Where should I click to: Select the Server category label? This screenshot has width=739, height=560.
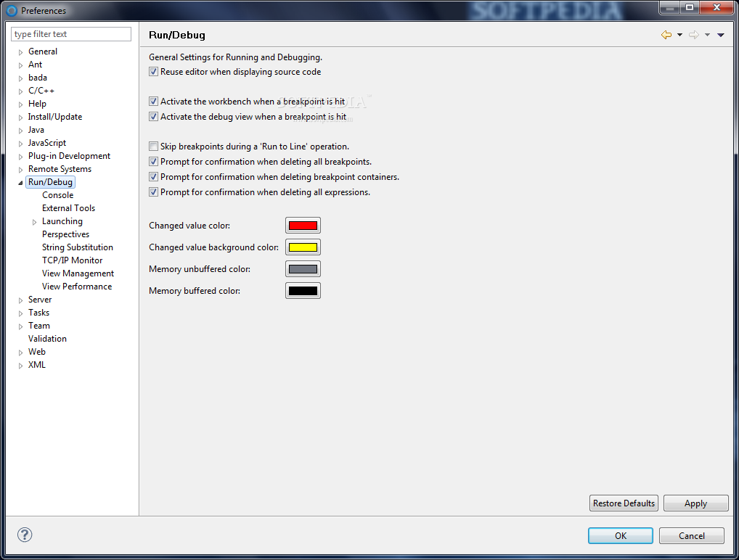coord(40,300)
